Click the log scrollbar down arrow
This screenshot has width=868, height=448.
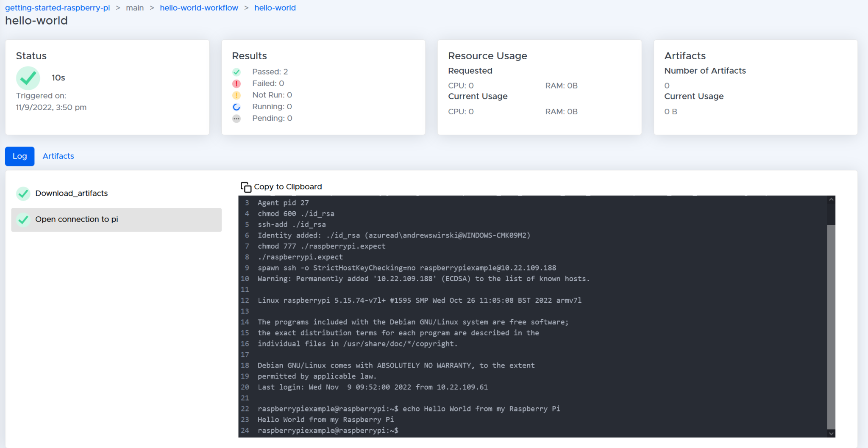tap(830, 434)
